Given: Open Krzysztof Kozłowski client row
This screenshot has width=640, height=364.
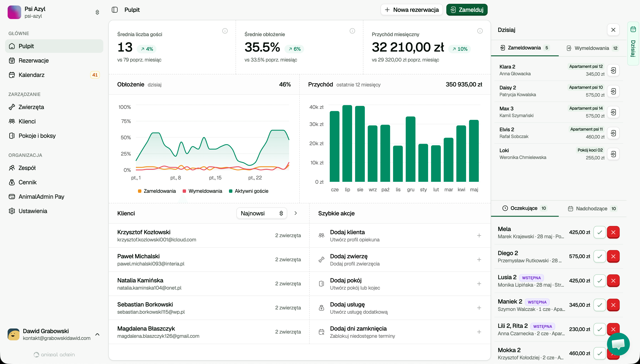Looking at the screenshot, I should (x=209, y=235).
